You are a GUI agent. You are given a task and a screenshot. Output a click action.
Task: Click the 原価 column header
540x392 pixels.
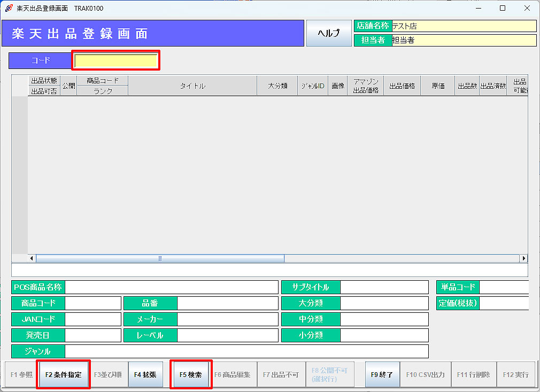[x=437, y=86]
